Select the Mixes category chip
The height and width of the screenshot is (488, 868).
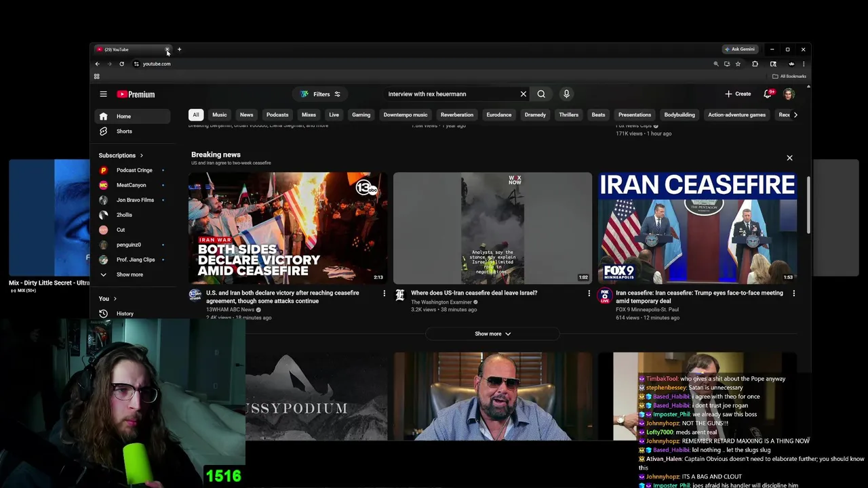[x=309, y=115]
